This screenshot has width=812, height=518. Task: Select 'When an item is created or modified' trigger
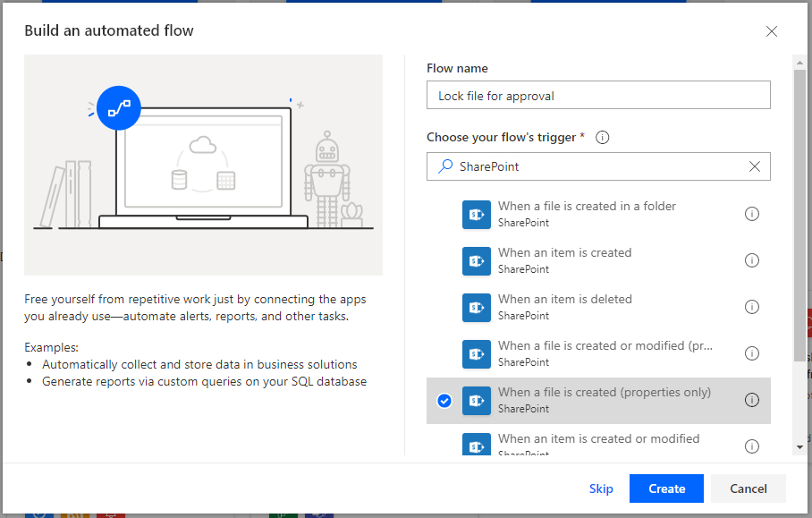tap(598, 439)
